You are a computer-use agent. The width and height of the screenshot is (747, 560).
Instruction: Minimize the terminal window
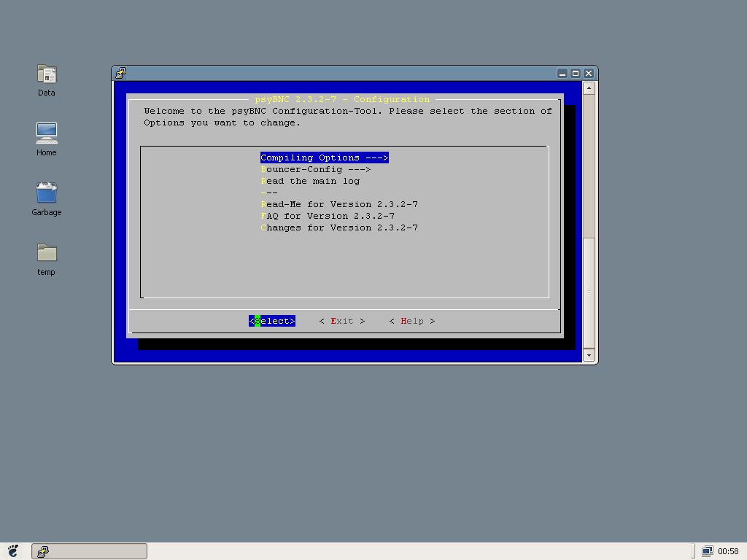tap(562, 74)
